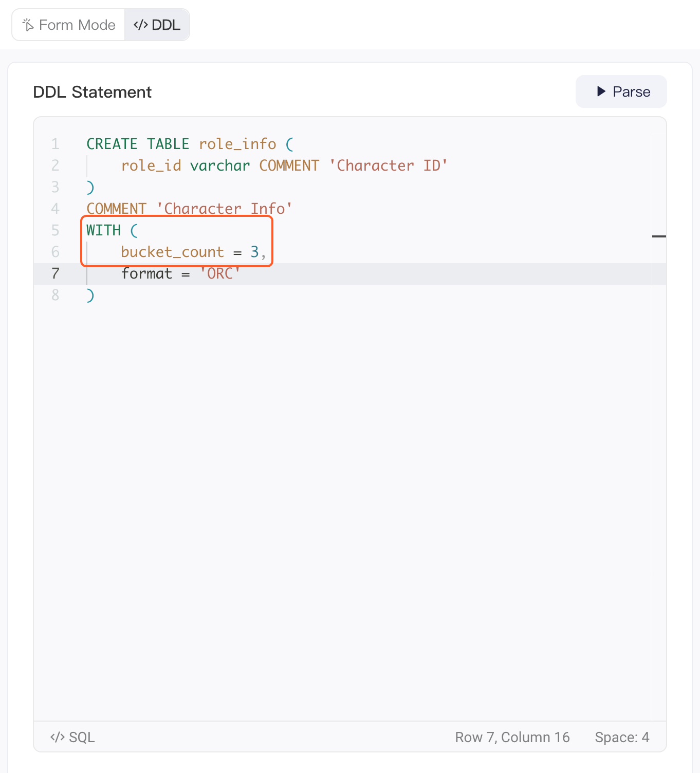The image size is (700, 773).
Task: Click the 'Character Info' comment string
Action: (225, 209)
